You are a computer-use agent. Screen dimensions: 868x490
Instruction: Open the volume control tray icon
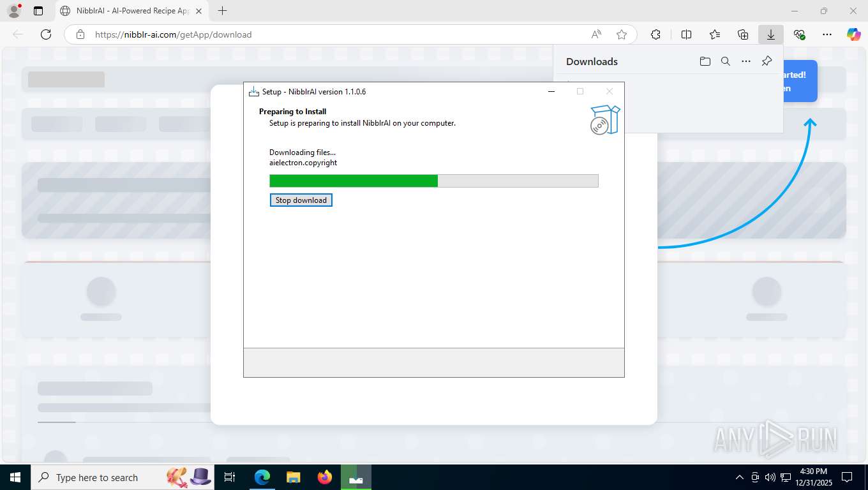770,477
